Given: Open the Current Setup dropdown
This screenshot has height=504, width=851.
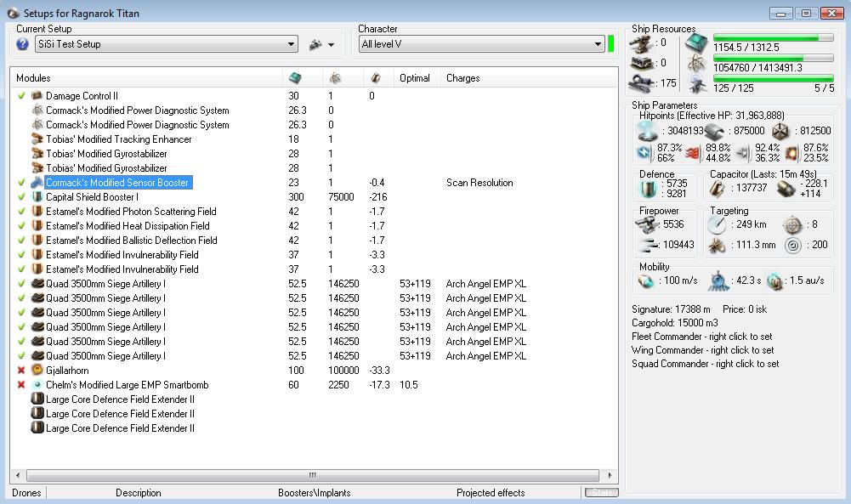Looking at the screenshot, I should coord(292,44).
